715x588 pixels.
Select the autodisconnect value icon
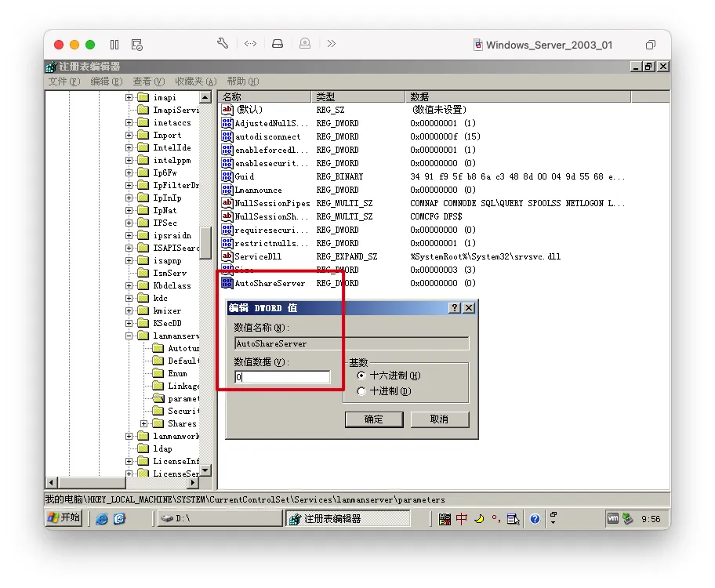click(x=227, y=136)
